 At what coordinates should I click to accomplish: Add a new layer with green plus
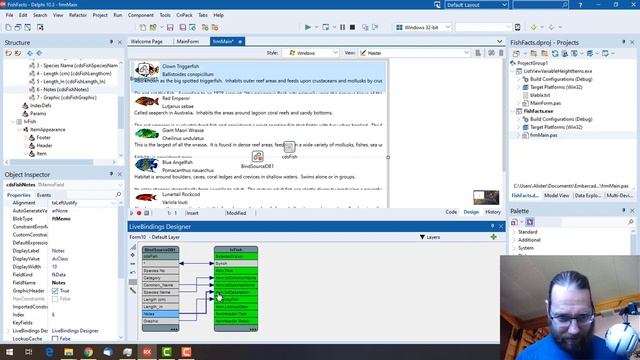pos(493,237)
